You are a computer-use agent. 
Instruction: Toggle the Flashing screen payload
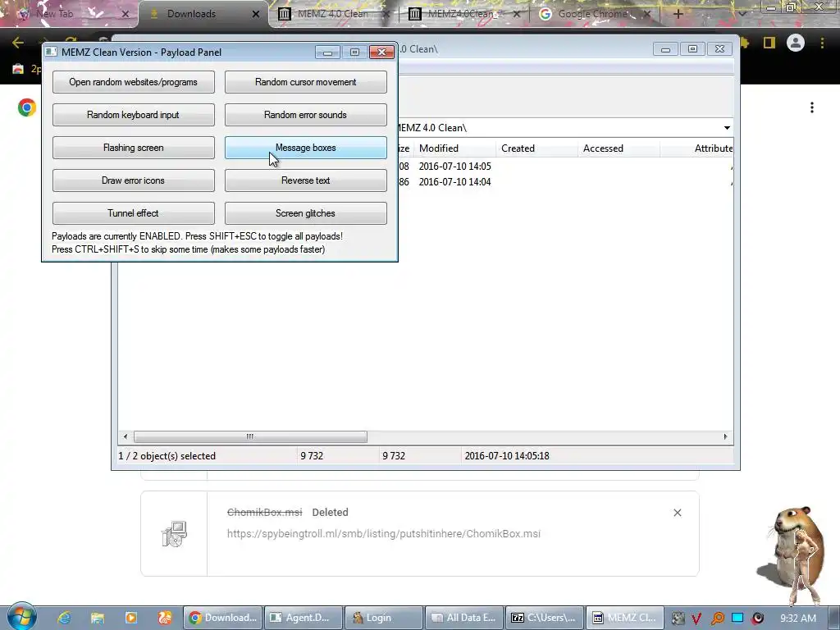[x=134, y=148]
